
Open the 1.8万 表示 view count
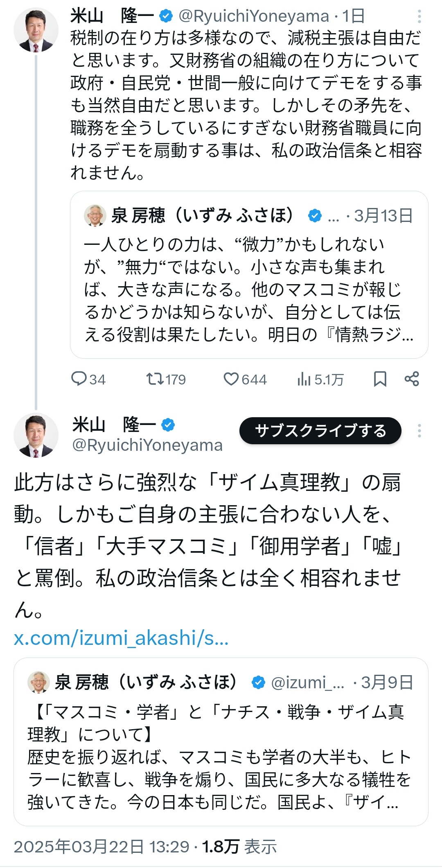240,847
